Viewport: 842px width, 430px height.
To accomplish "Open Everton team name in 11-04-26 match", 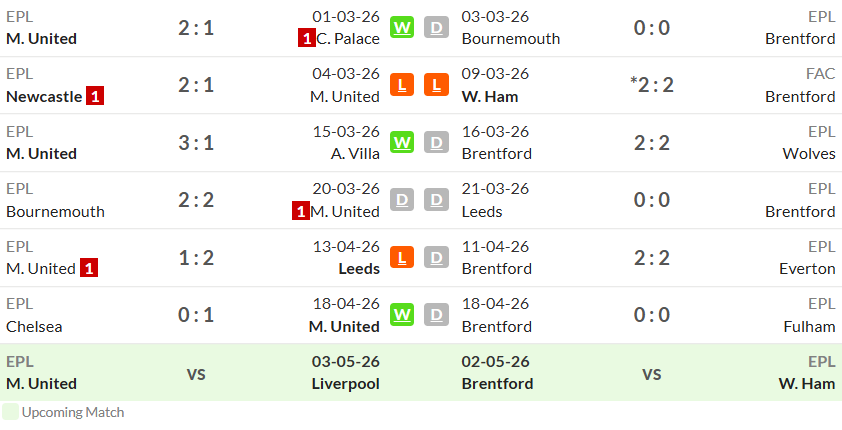I will (x=808, y=268).
